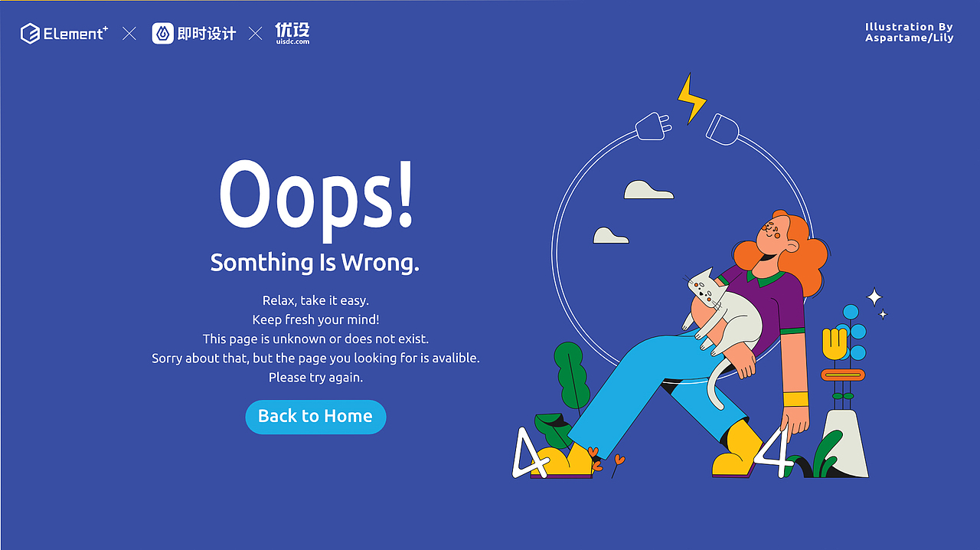Click the right unplugged socket connector
Image resolution: width=980 pixels, height=550 pixels.
click(x=722, y=129)
